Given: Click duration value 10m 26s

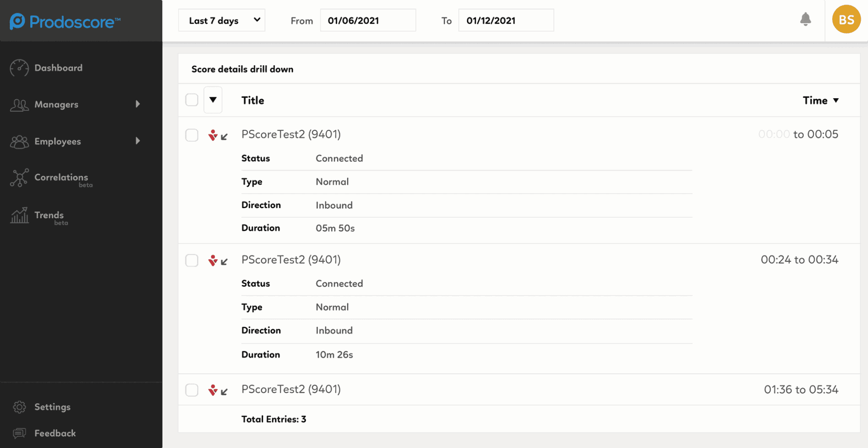Looking at the screenshot, I should (334, 355).
